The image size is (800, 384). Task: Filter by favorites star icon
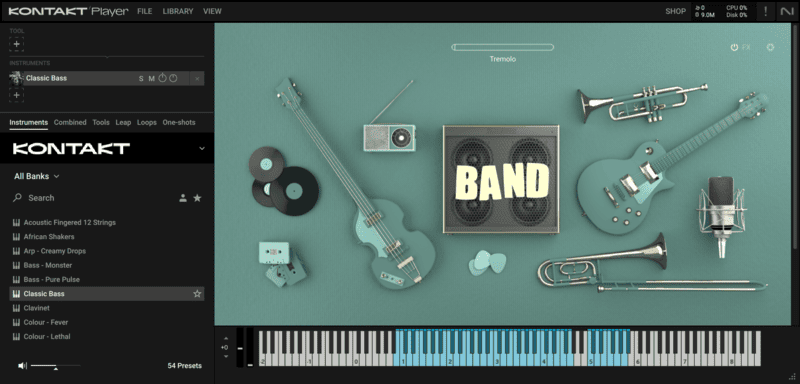click(197, 198)
